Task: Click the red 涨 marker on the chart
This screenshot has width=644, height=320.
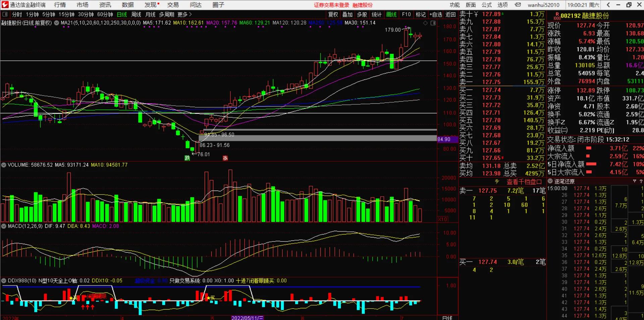Action: [225, 158]
